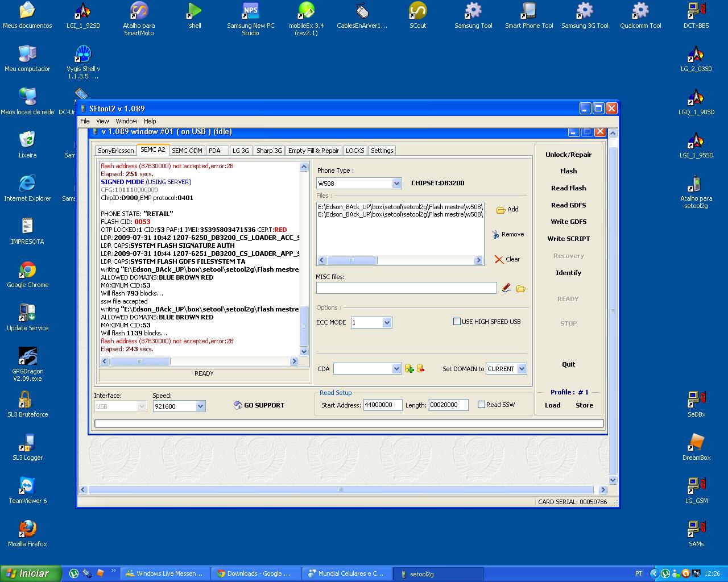
Task: Open mobileEx 3.4 desktop shortcut
Action: click(306, 19)
